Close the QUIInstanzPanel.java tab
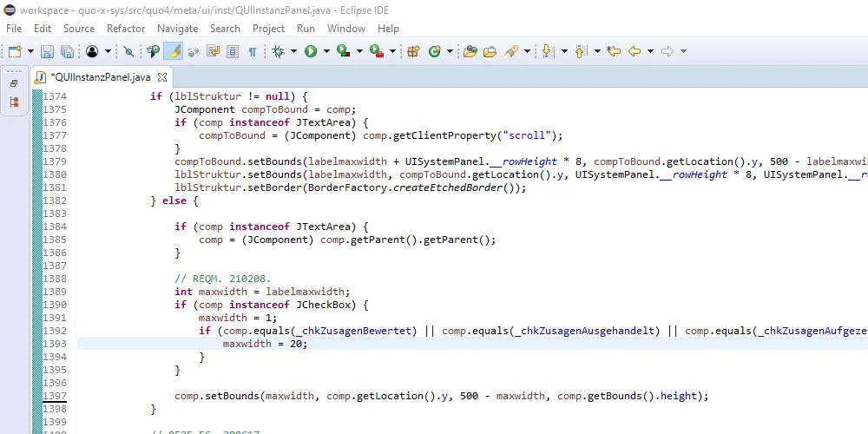The height and width of the screenshot is (434, 868). [162, 77]
